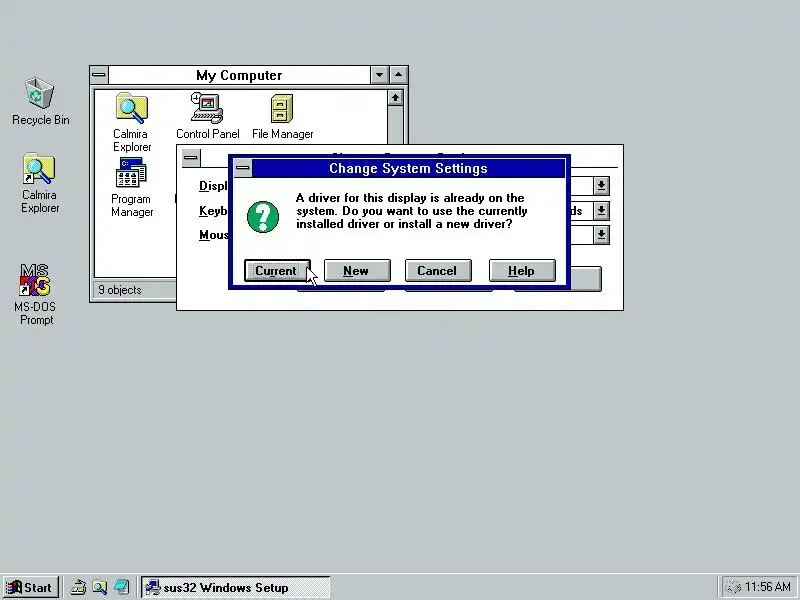The width and height of the screenshot is (800, 600).
Task: Open Calmira Explorer icon in My Computer window
Action: (x=132, y=122)
